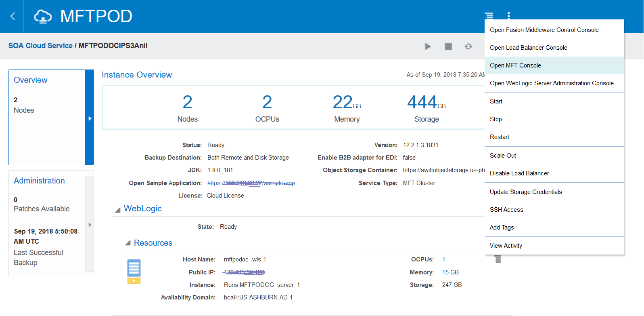Collapse the WebLogic section
644x316 pixels.
(118, 210)
